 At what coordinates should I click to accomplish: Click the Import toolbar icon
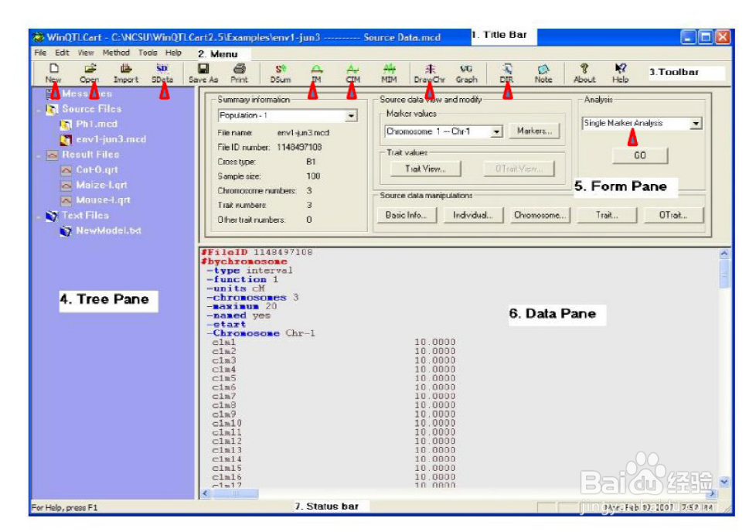point(126,73)
